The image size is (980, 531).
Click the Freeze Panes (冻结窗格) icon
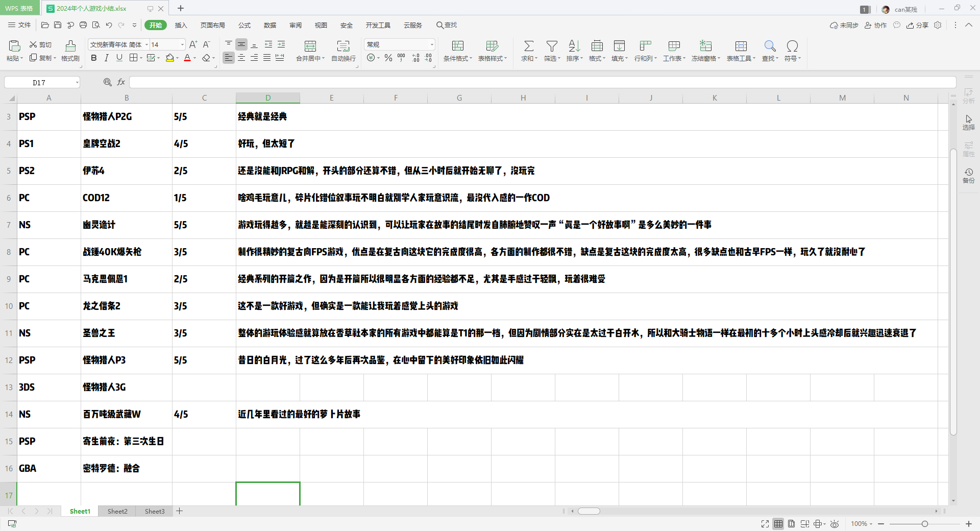pos(705,46)
